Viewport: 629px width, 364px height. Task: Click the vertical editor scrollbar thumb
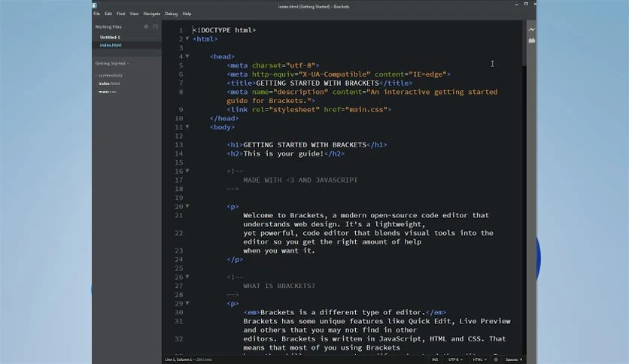click(x=524, y=44)
